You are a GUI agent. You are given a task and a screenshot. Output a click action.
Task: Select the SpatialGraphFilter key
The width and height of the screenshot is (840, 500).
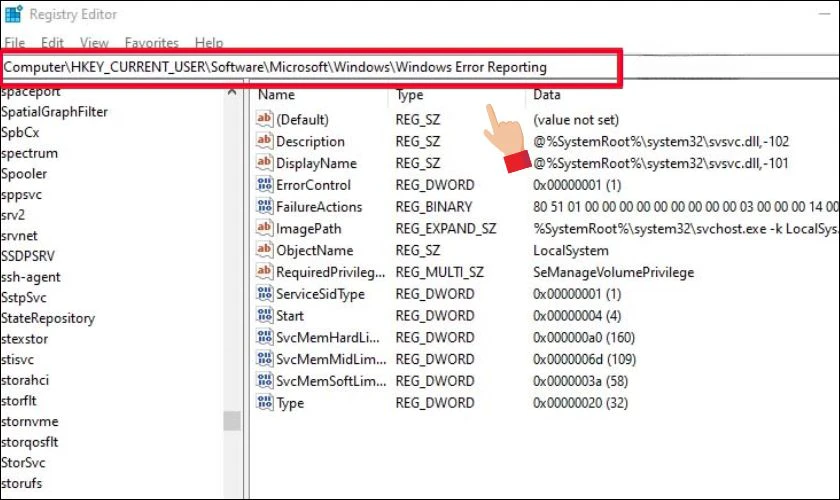point(55,112)
